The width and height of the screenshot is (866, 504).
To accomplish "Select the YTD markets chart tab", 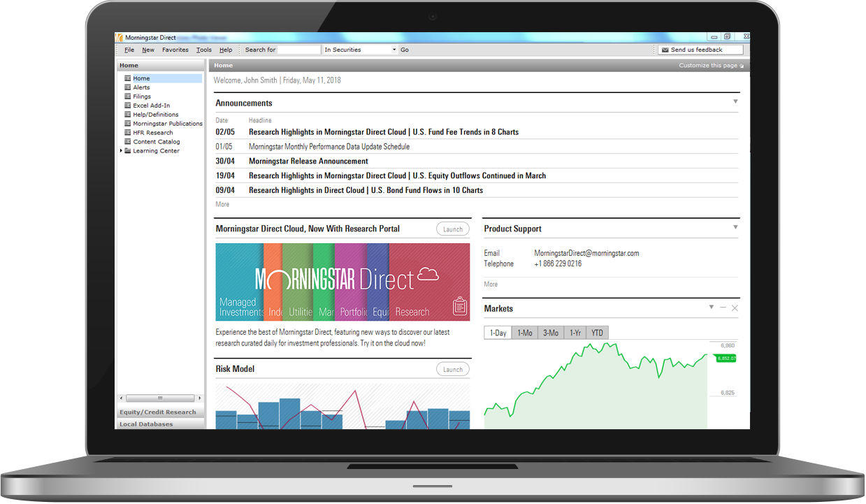I will 597,333.
